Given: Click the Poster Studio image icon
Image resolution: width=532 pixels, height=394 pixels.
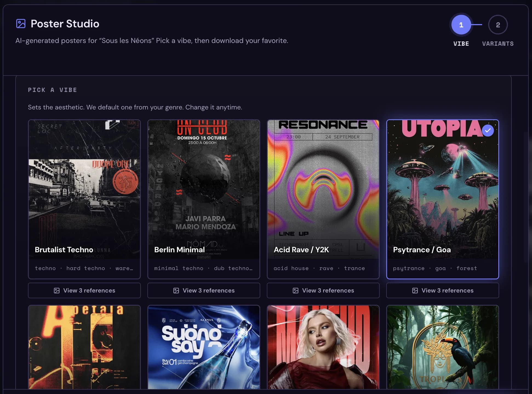Looking at the screenshot, I should [x=21, y=24].
